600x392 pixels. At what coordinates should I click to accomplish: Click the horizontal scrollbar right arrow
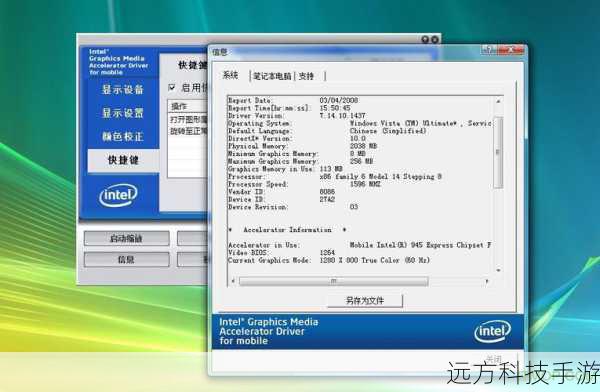487,281
